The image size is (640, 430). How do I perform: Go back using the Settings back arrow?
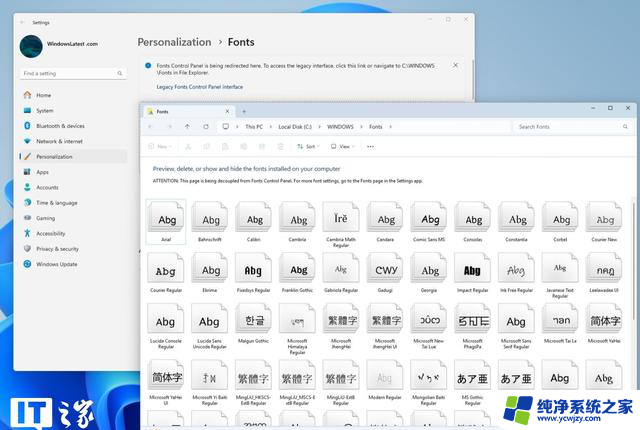(x=22, y=22)
